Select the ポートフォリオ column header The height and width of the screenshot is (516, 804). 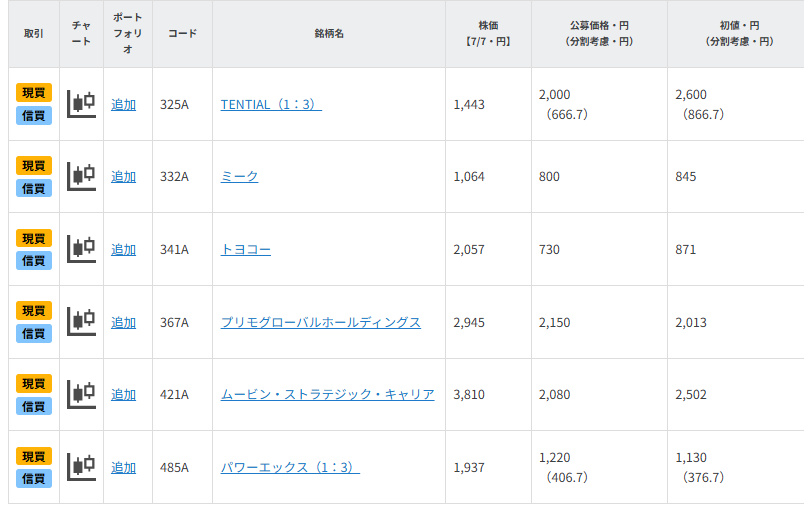point(128,34)
